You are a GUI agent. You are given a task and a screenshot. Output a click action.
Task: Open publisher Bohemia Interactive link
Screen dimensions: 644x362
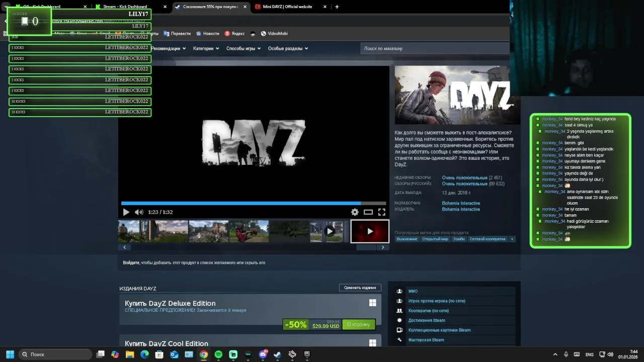coord(461,209)
